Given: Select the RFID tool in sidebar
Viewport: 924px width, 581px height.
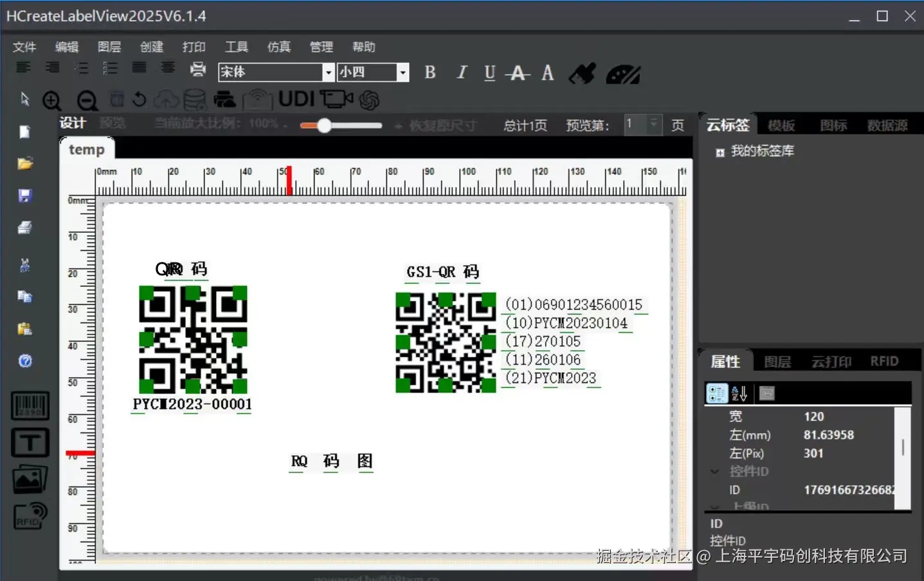Looking at the screenshot, I should coord(30,516).
